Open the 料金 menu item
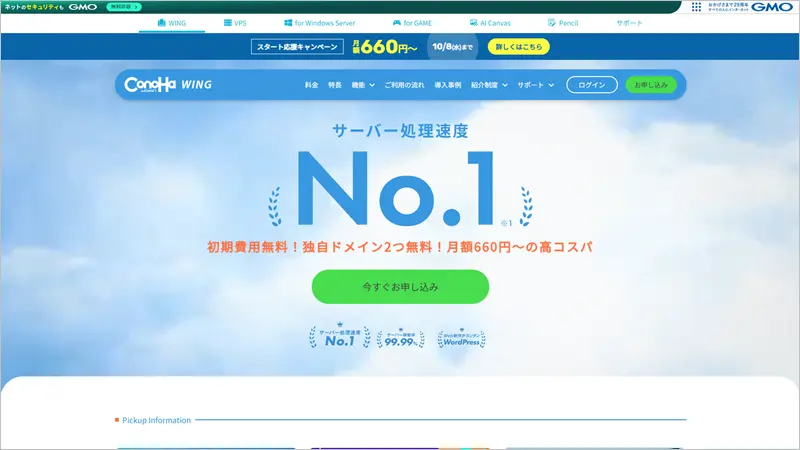This screenshot has width=800, height=450. (311, 85)
